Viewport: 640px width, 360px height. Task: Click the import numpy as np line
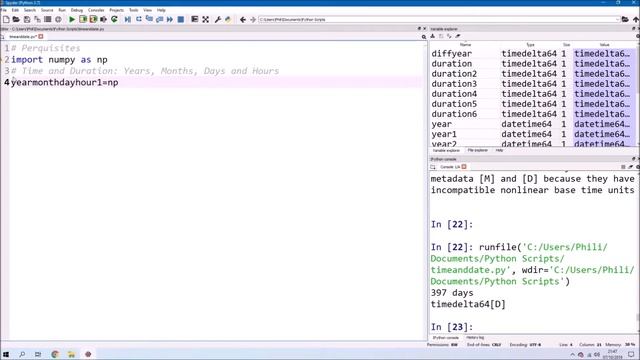click(x=59, y=60)
